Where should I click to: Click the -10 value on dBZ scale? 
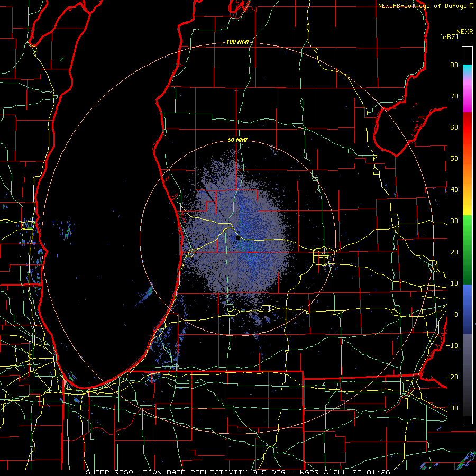tap(452, 346)
